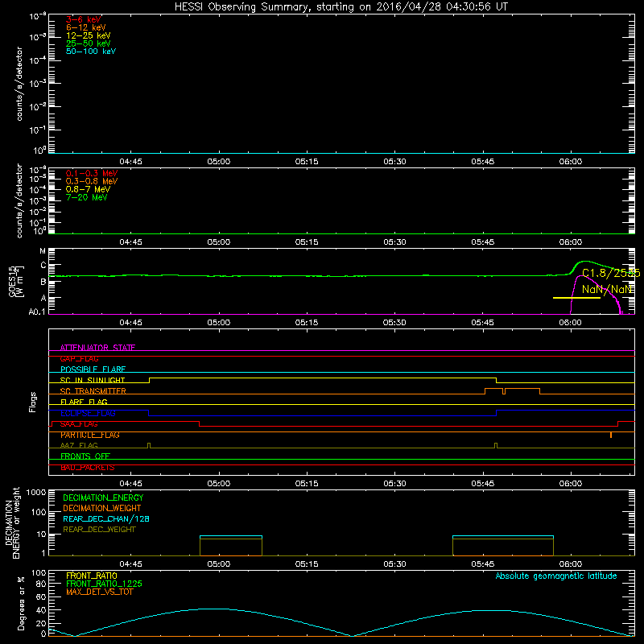
Task: Click the FLARE_FLAG label
Action: click(x=84, y=402)
